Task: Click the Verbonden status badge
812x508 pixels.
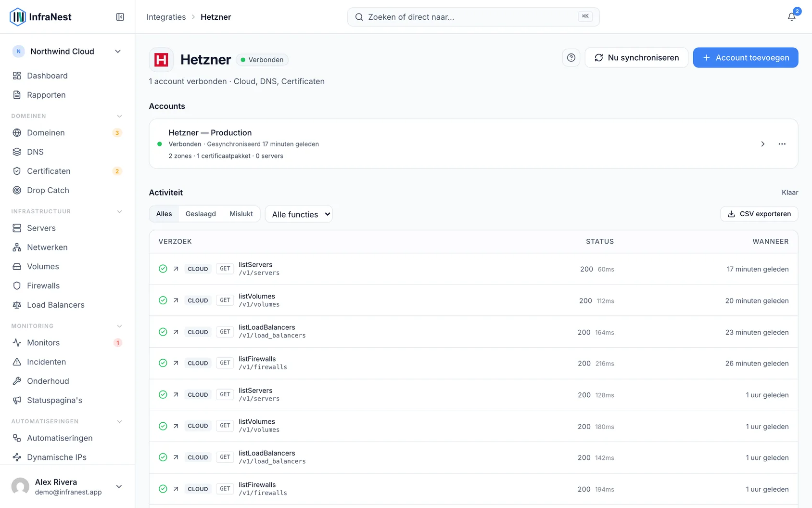Action: tap(262, 60)
